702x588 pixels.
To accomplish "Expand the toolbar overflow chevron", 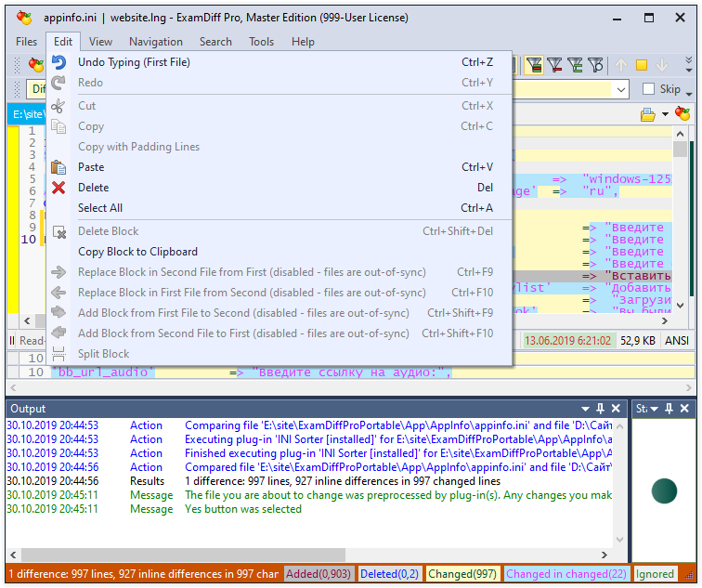I will [689, 65].
